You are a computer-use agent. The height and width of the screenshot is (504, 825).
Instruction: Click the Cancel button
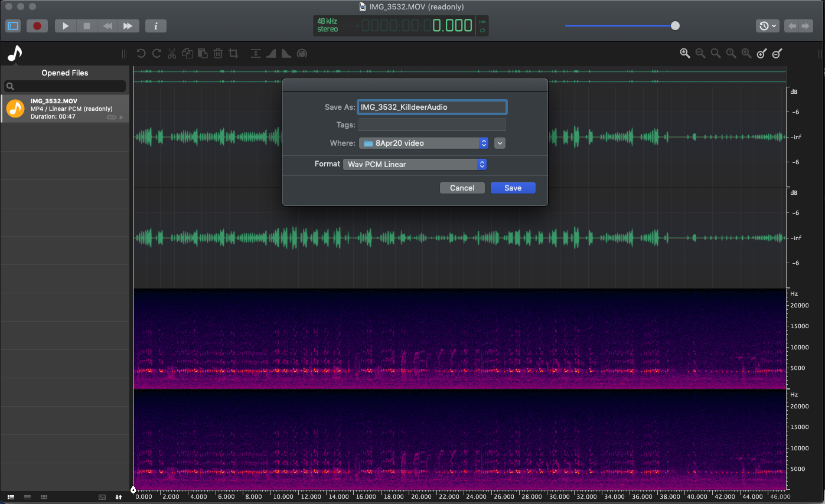click(x=462, y=188)
